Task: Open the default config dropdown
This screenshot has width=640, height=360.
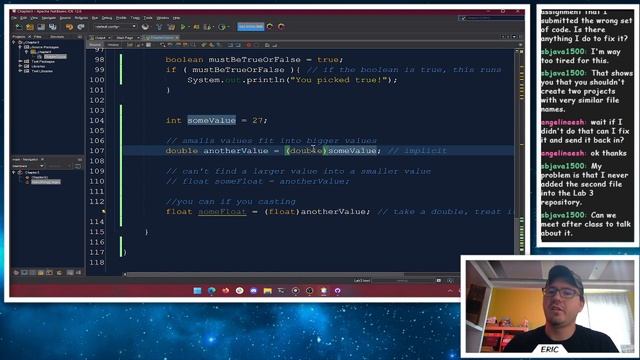Action: click(115, 27)
